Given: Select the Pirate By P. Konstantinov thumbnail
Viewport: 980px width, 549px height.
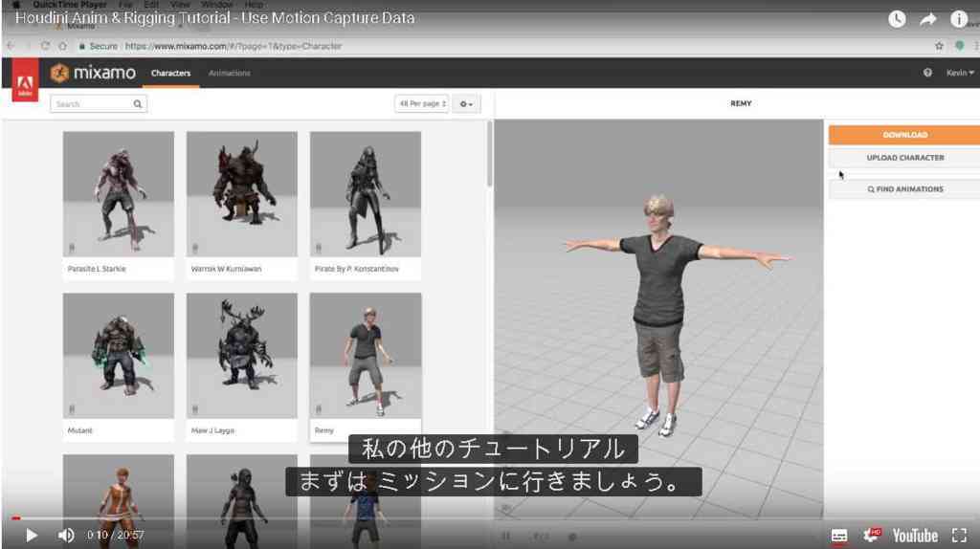Looking at the screenshot, I should (x=366, y=193).
